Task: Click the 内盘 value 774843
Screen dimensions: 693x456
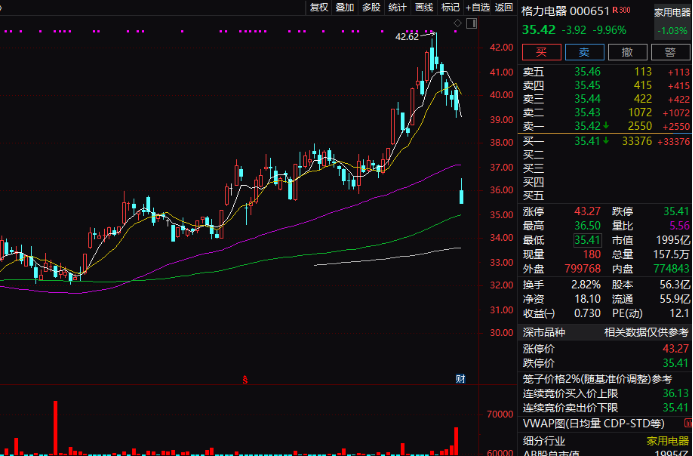Action: click(672, 269)
